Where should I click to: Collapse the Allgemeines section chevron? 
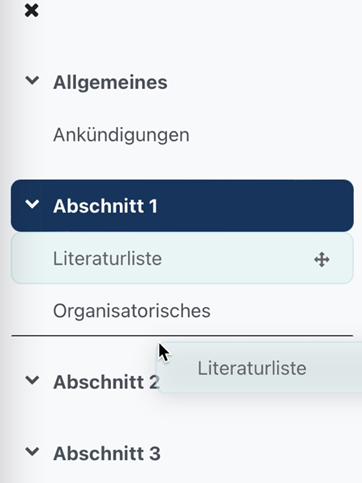[32, 80]
